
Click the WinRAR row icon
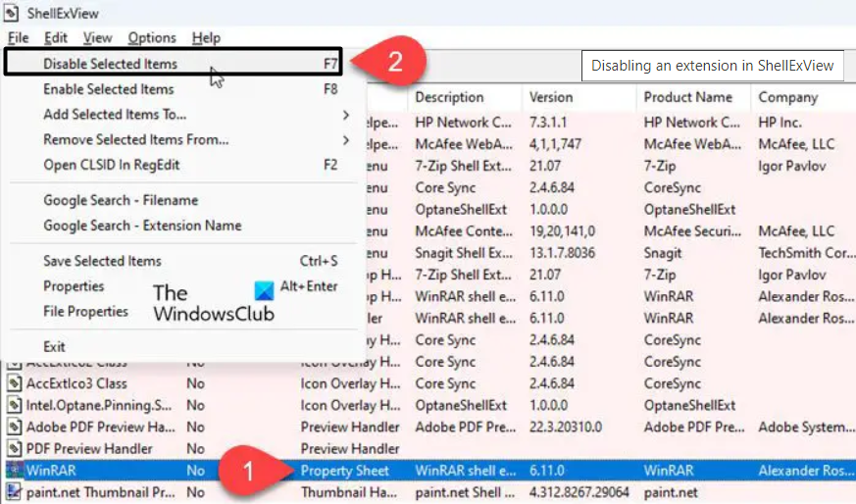(15, 471)
